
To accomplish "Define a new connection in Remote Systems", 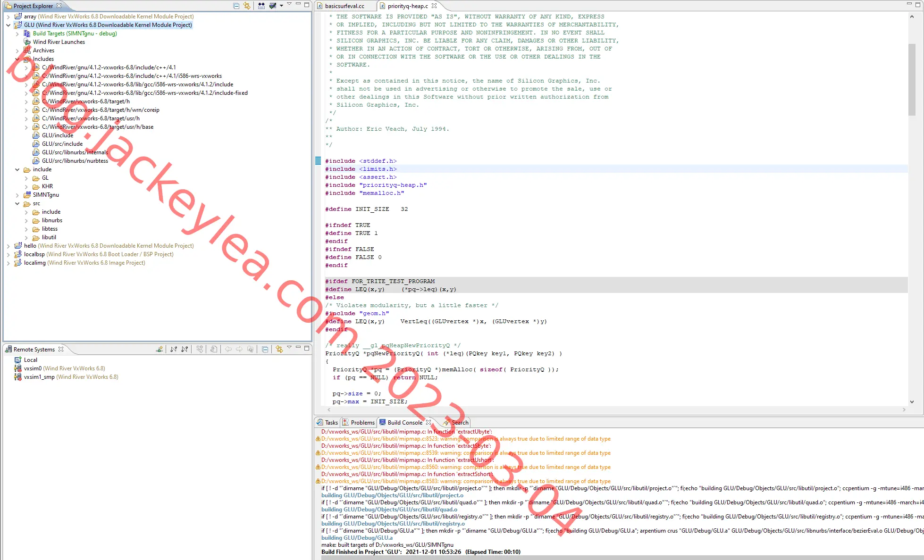I will click(x=160, y=349).
